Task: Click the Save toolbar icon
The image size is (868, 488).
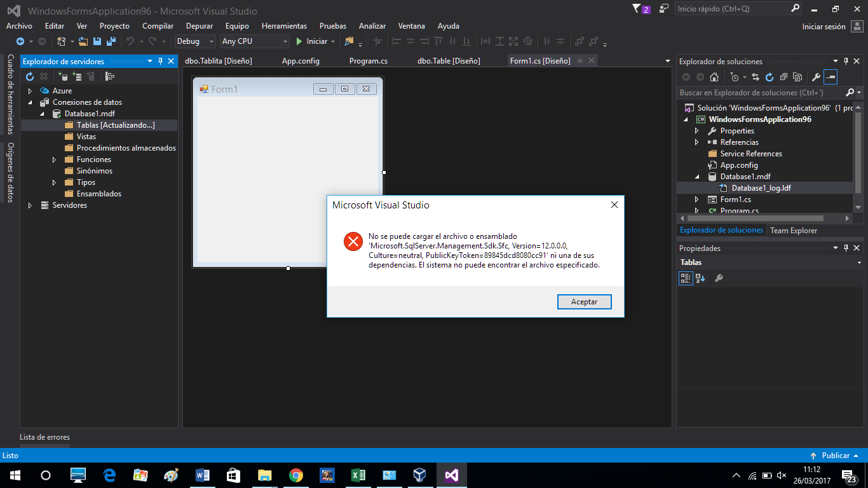Action: 97,41
